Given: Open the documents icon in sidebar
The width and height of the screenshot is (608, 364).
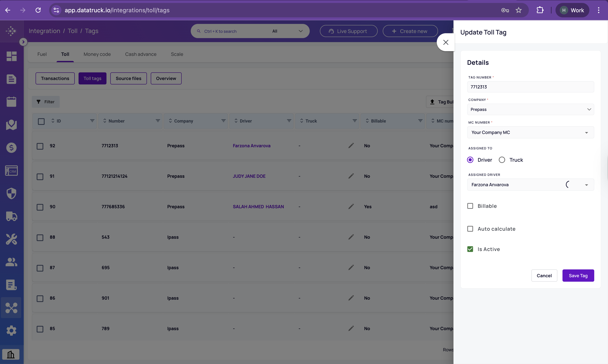Looking at the screenshot, I should point(11,79).
